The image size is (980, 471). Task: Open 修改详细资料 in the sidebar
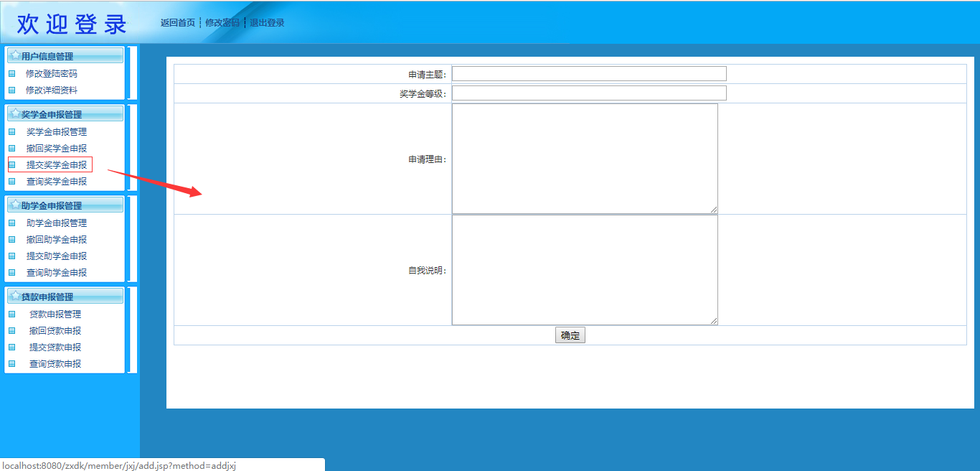52,90
